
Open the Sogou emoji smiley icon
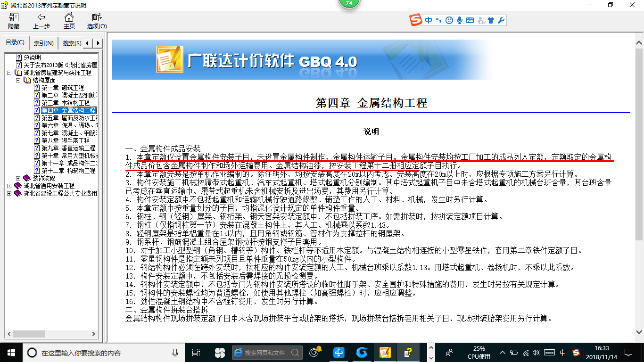(x=449, y=20)
